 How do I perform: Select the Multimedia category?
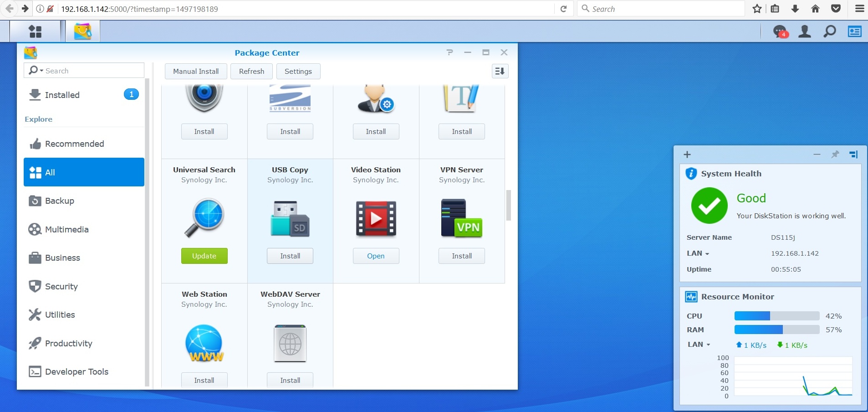point(84,229)
